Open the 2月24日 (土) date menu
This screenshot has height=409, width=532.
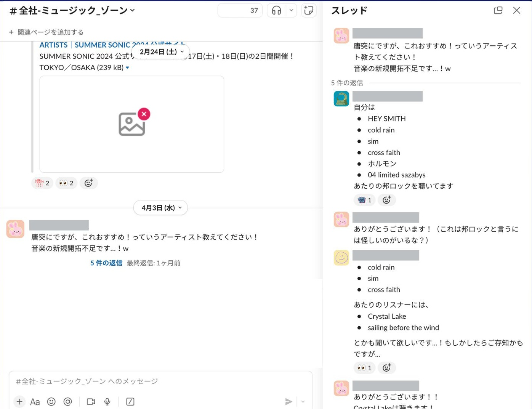(x=161, y=51)
